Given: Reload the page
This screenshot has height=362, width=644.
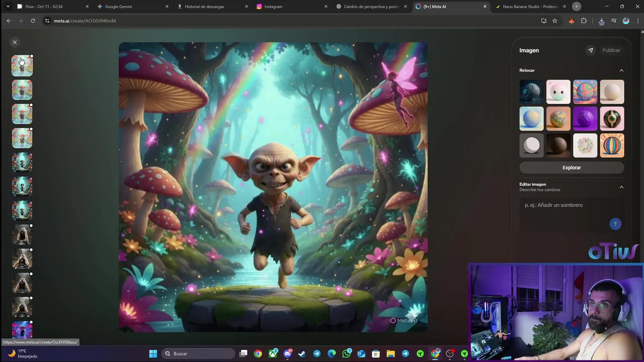Looking at the screenshot, I should pyautogui.click(x=33, y=21).
